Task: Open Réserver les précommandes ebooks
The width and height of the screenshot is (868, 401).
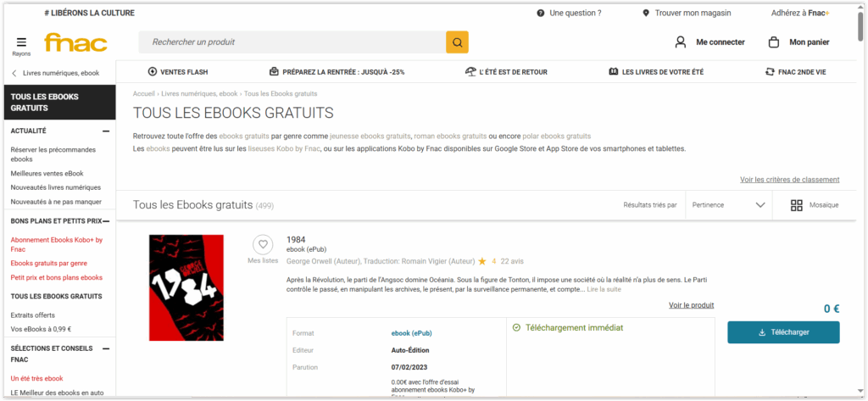Action: (x=53, y=154)
